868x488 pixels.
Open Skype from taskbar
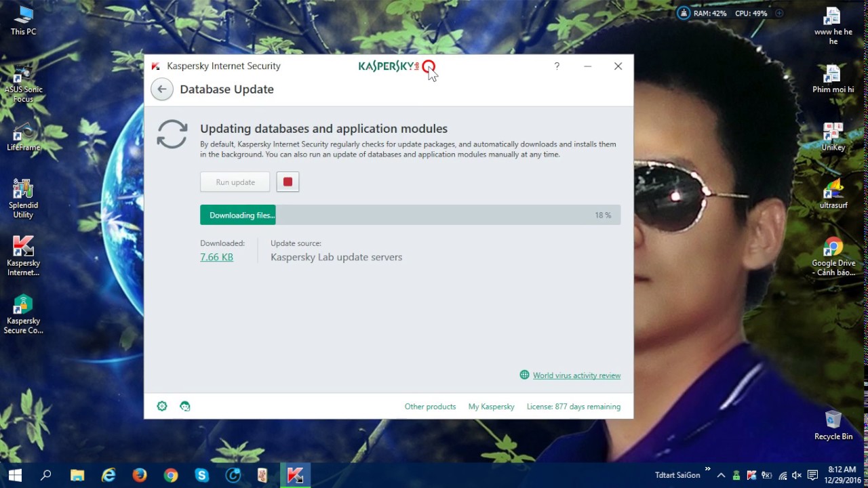pyautogui.click(x=202, y=475)
